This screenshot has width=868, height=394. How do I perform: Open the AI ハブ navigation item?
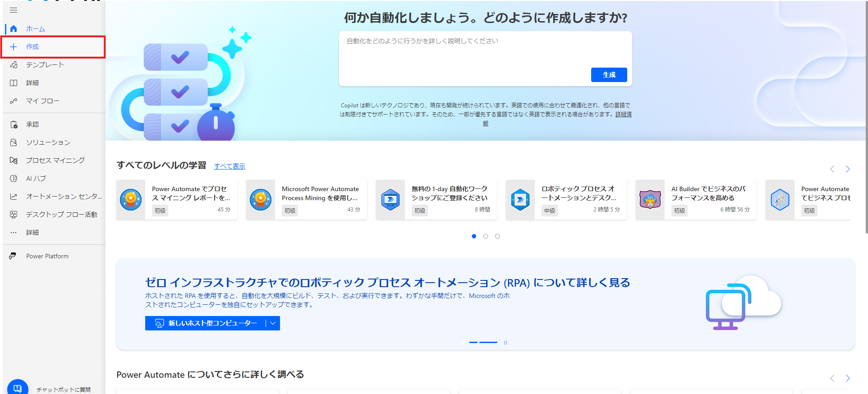click(54, 179)
